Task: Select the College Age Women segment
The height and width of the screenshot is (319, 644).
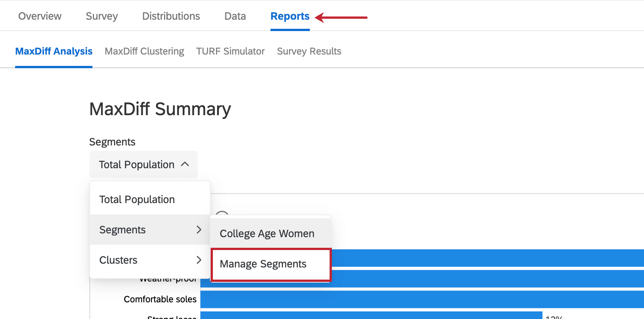Action: click(267, 233)
